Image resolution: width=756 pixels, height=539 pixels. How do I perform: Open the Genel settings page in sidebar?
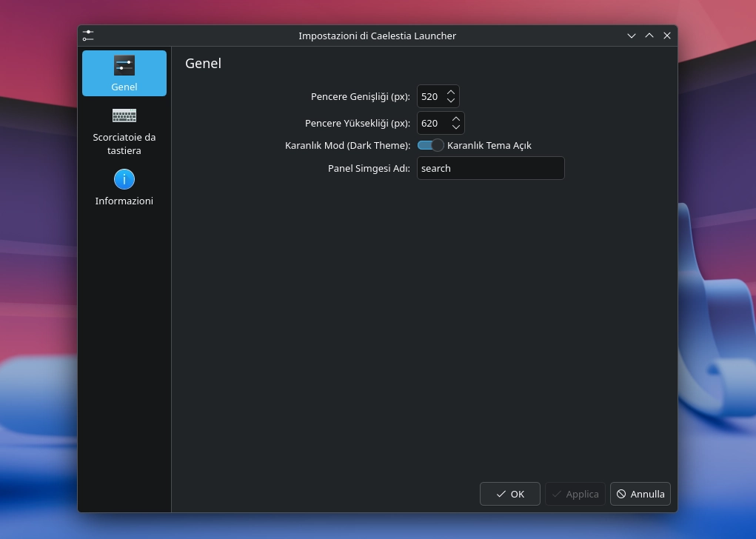(124, 73)
